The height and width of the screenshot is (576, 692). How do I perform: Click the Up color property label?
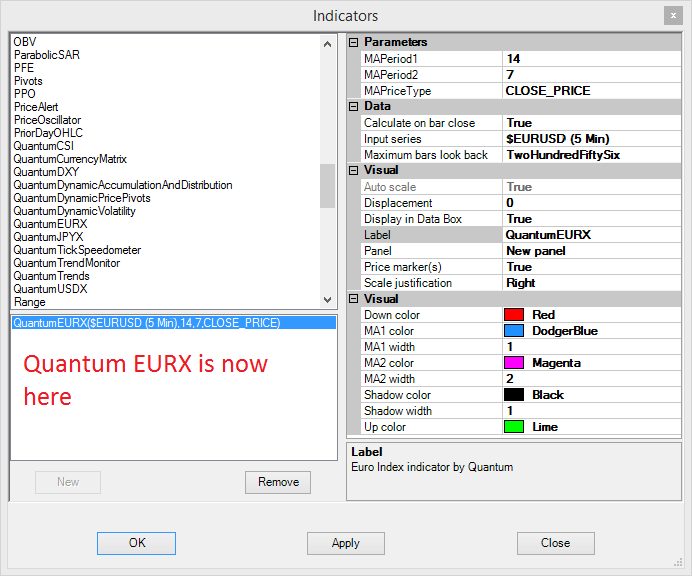[384, 427]
